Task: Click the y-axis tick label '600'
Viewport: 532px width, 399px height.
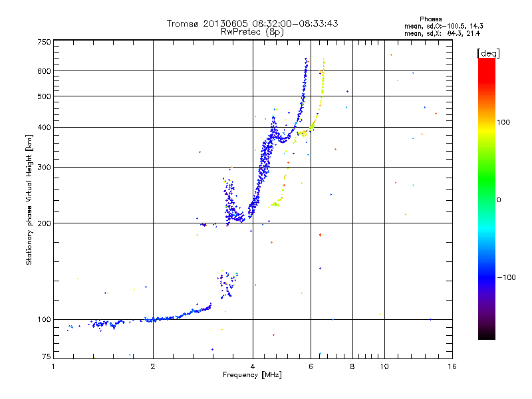Action: point(45,71)
